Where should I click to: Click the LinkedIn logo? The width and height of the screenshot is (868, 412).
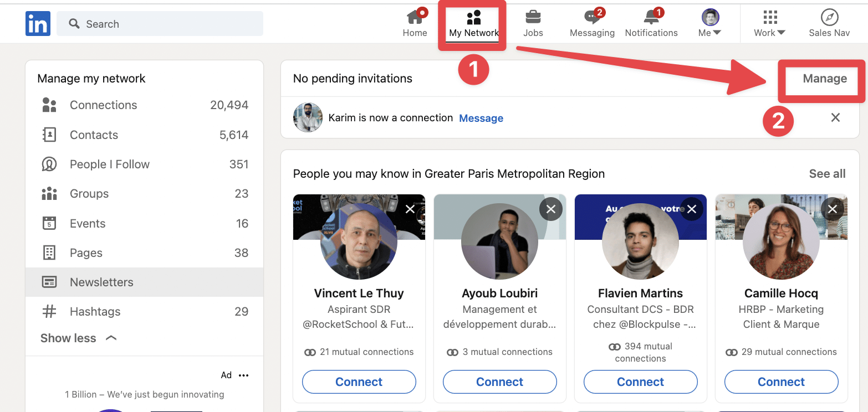click(38, 24)
